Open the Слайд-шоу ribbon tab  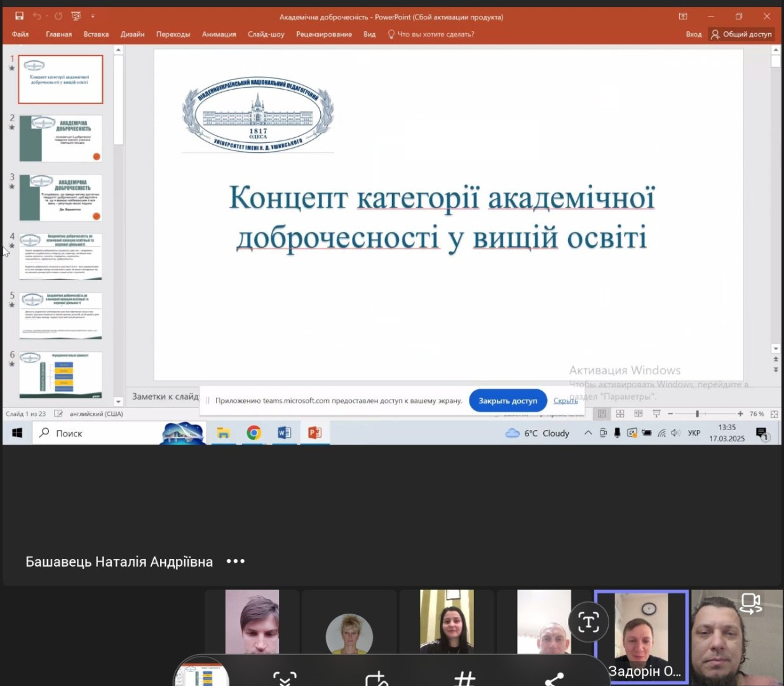click(x=266, y=34)
